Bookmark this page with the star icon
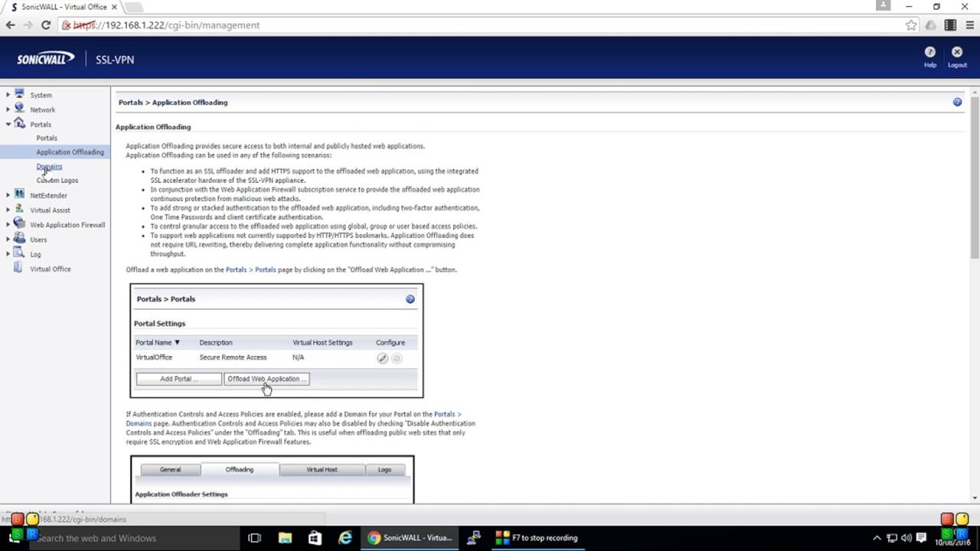 pos(911,25)
